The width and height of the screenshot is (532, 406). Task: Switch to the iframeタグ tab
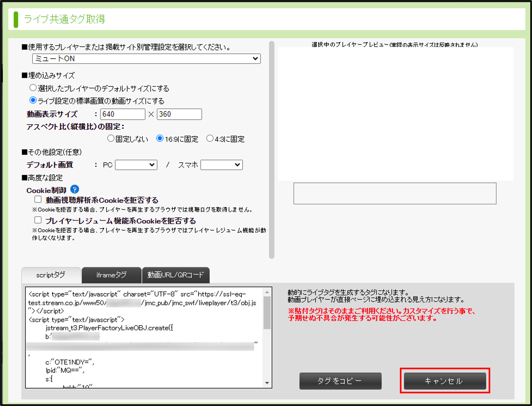[x=112, y=275]
